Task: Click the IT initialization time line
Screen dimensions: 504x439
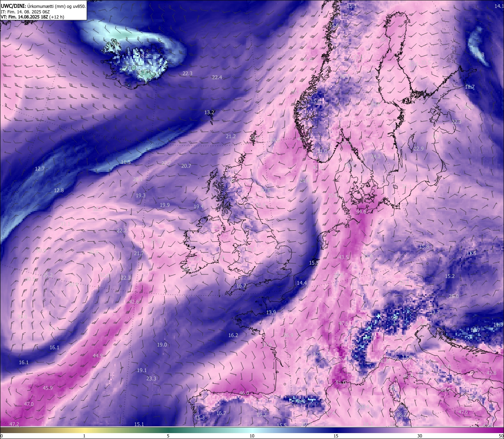Action: click(24, 12)
